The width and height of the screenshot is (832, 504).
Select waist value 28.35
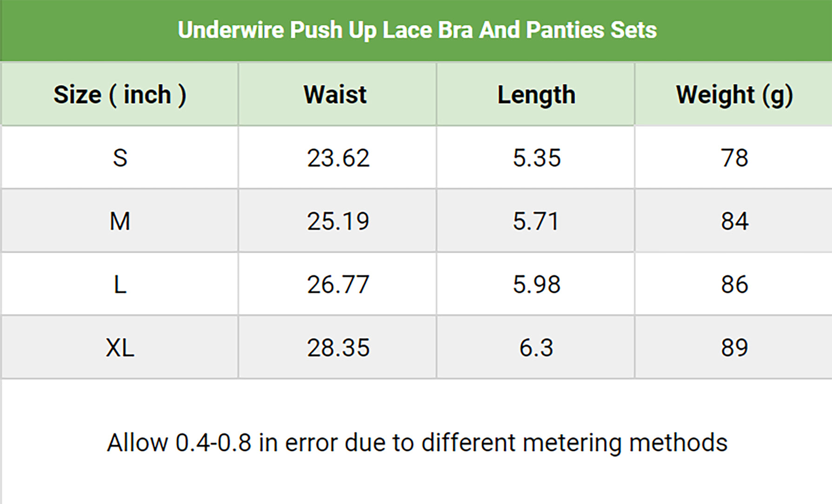338,347
